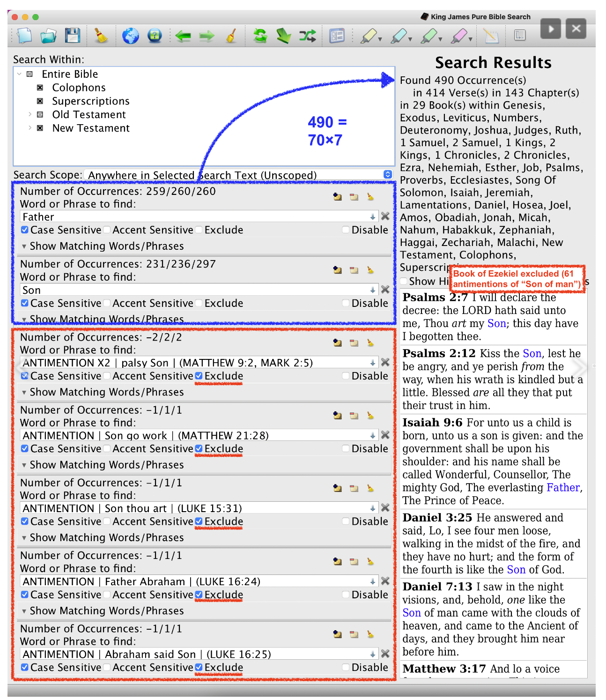Screen dimensions: 606x700
Task: Select the blue highlighter tool
Action: (399, 36)
